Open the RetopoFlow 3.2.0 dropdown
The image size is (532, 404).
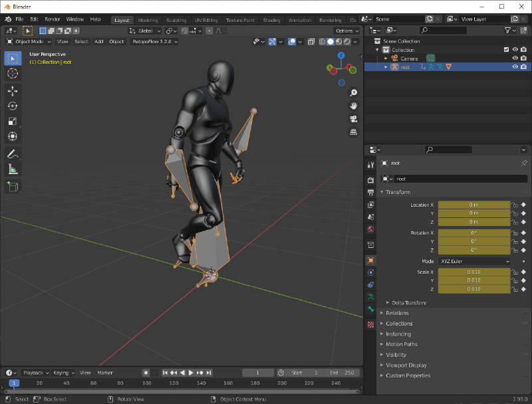(154, 41)
